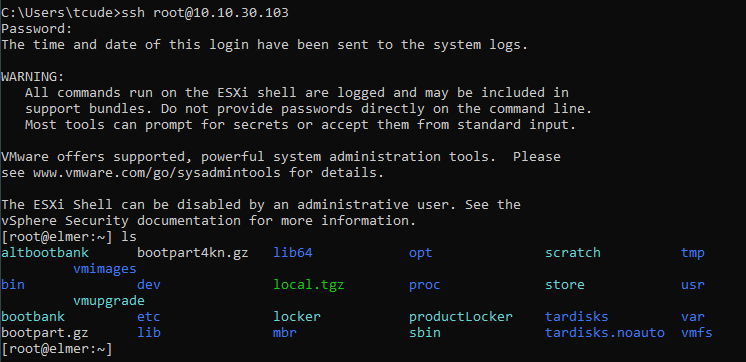
Task: Select the bootpart4kn.gz file name
Action: pos(193,253)
